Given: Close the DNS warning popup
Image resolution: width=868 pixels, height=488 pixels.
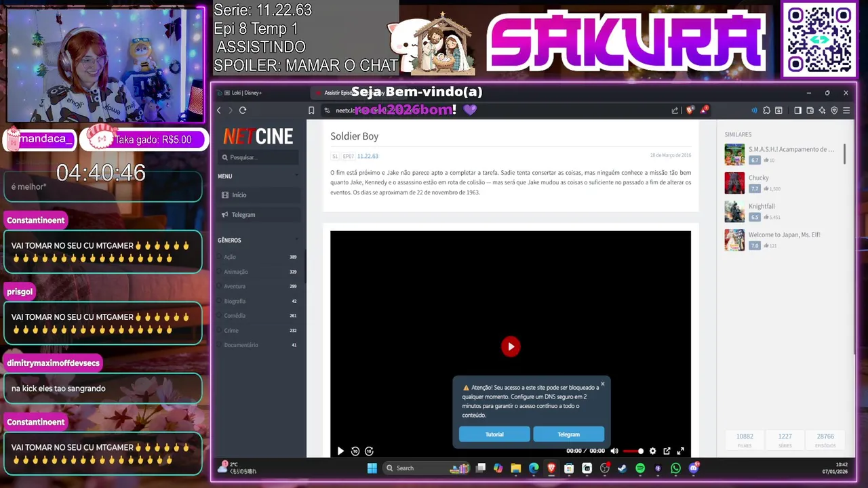Looking at the screenshot, I should pyautogui.click(x=602, y=384).
